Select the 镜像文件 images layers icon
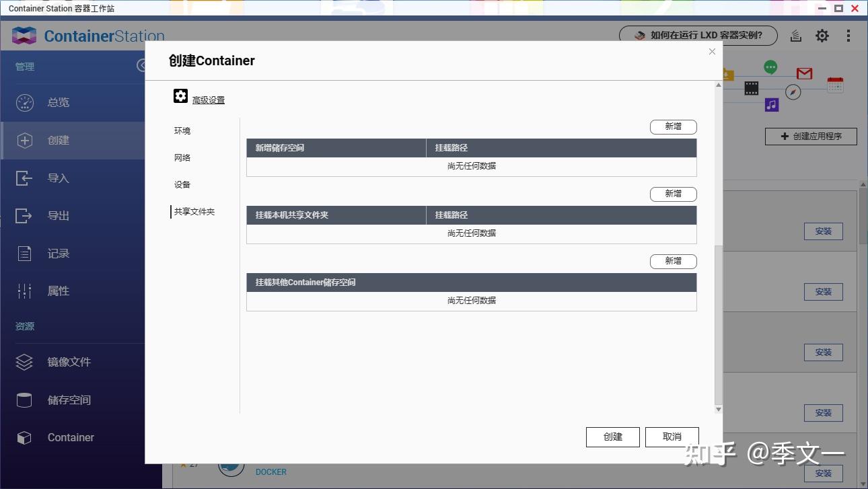This screenshot has width=868, height=489. 24,361
